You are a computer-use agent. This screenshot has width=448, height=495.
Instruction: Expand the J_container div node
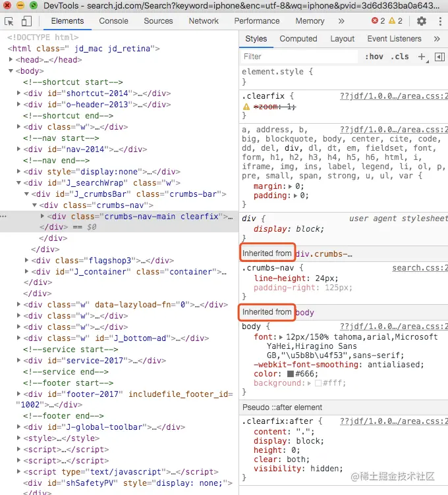pyautogui.click(x=26, y=271)
